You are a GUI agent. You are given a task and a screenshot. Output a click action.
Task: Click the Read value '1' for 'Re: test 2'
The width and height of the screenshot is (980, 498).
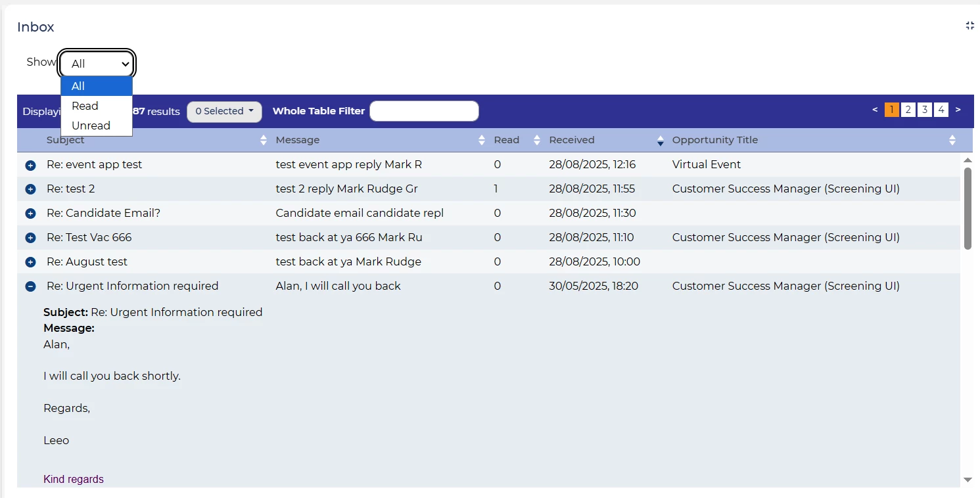[x=496, y=189]
